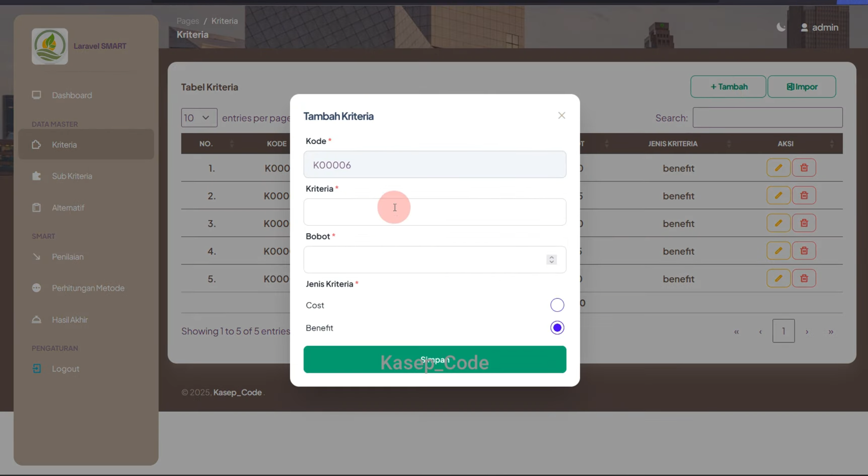Go to previous page (‹) in pagination
Screen dimensions: 868x476
[760, 331]
